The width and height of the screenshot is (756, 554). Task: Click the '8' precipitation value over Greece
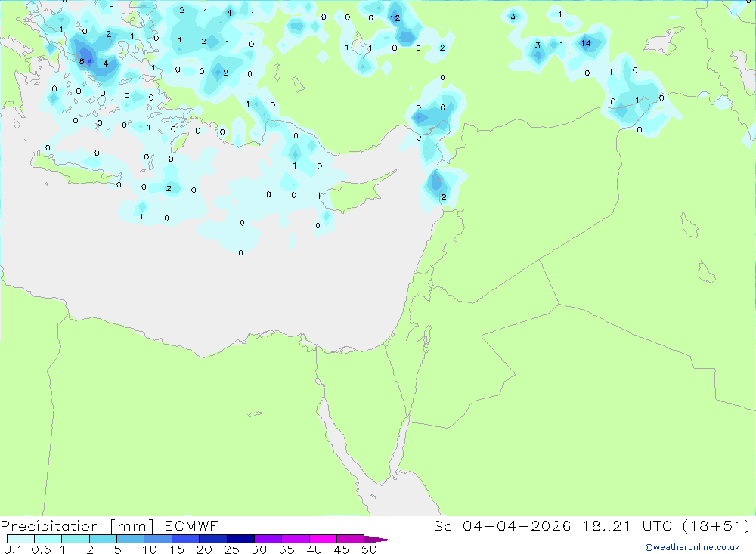coord(82,61)
